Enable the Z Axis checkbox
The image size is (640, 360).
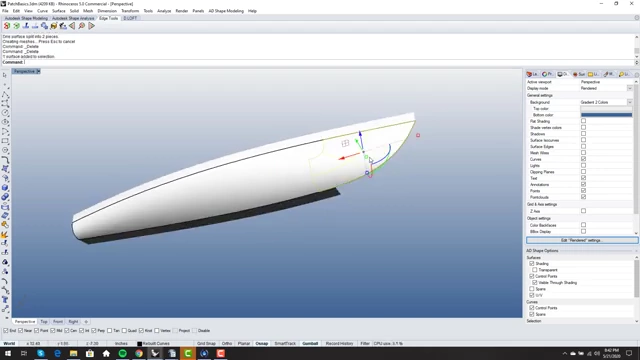pyautogui.click(x=583, y=211)
